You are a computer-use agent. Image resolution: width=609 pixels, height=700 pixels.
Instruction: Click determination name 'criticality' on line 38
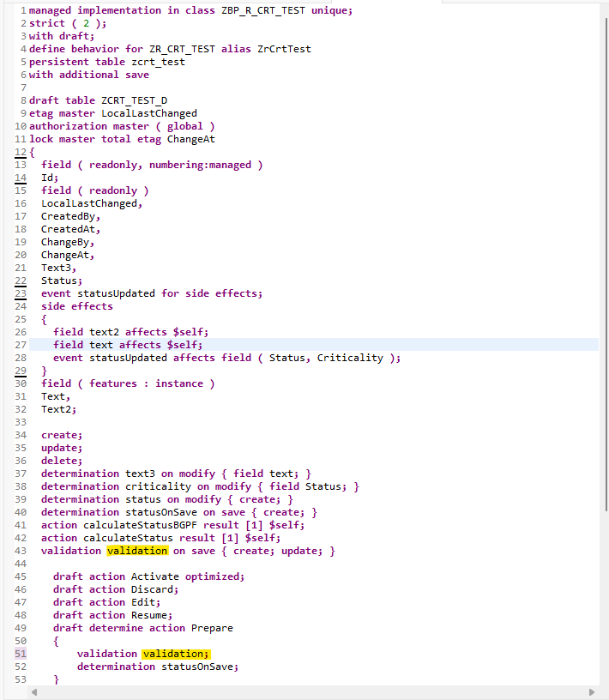coord(158,486)
